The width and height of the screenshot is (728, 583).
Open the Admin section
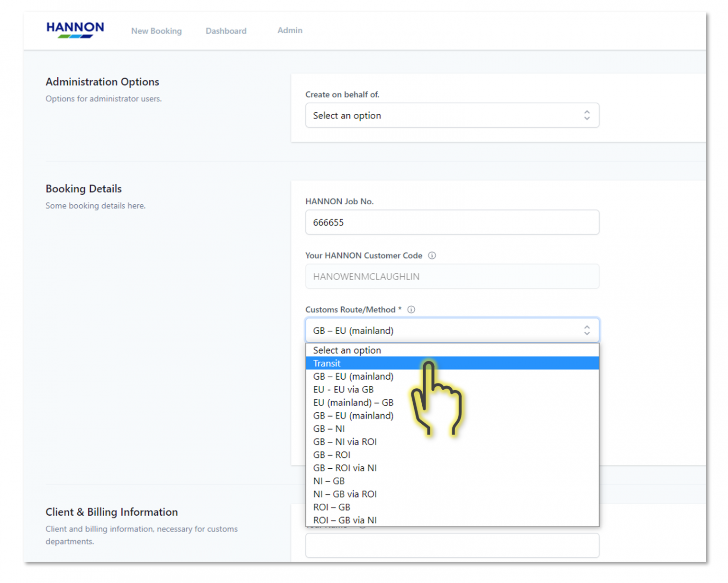pyautogui.click(x=290, y=30)
